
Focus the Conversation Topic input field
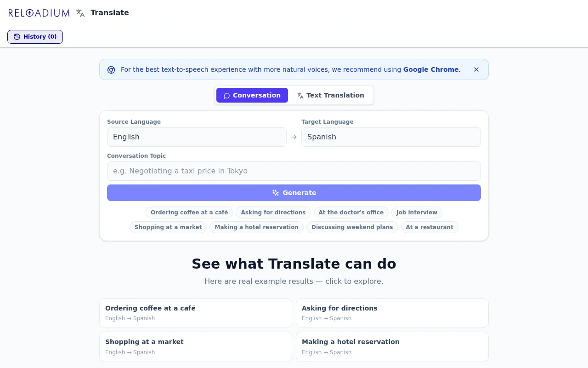294,171
